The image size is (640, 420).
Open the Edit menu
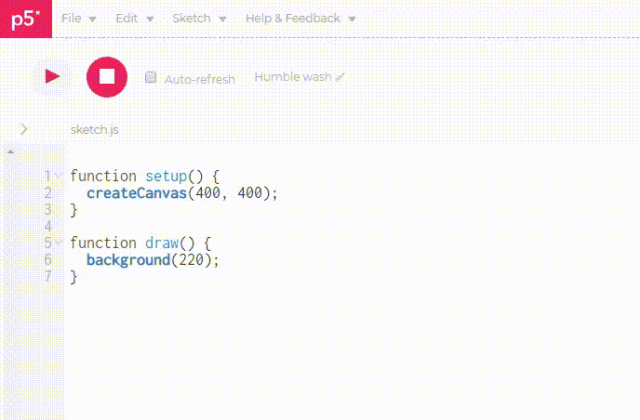[x=134, y=18]
